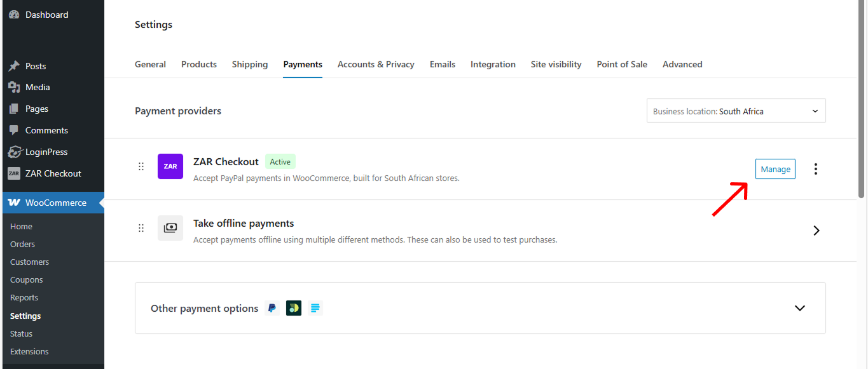Image resolution: width=868 pixels, height=369 pixels.
Task: Expand the Other payment options section
Action: pyautogui.click(x=800, y=308)
